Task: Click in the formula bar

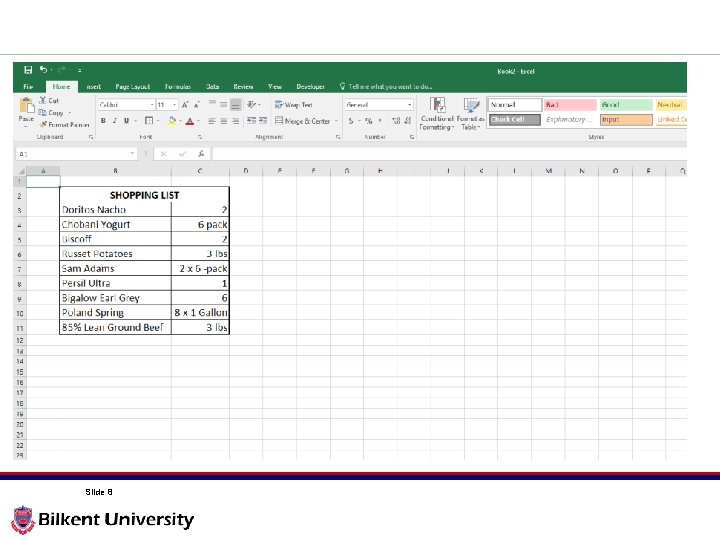Action: click(x=449, y=154)
